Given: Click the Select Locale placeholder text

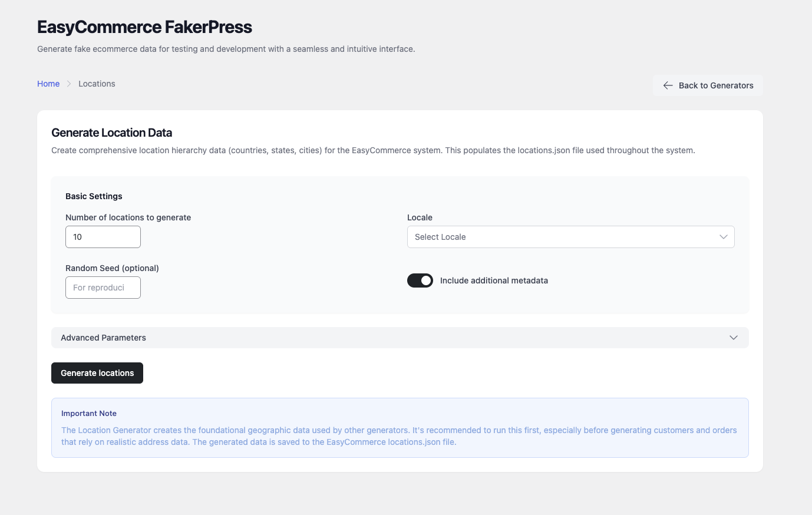Looking at the screenshot, I should [x=440, y=236].
